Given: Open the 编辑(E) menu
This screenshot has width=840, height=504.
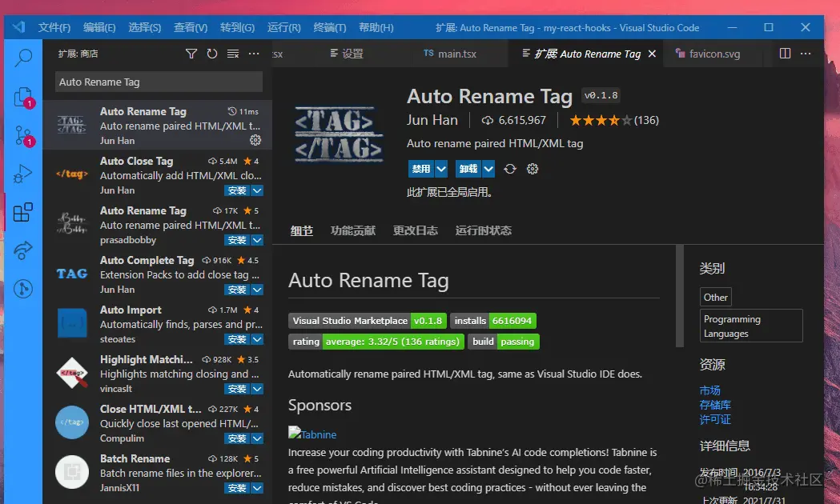Looking at the screenshot, I should pyautogui.click(x=99, y=27).
